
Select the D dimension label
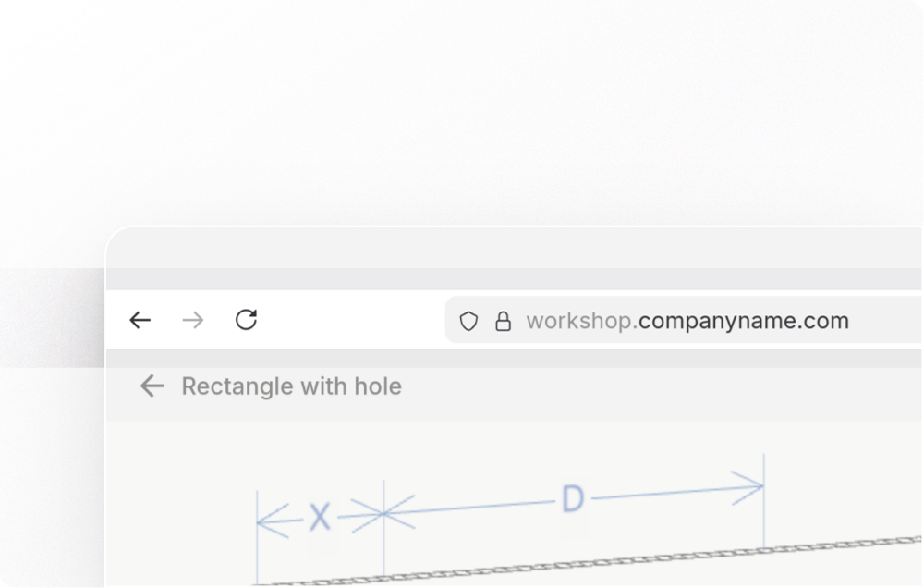click(x=573, y=500)
